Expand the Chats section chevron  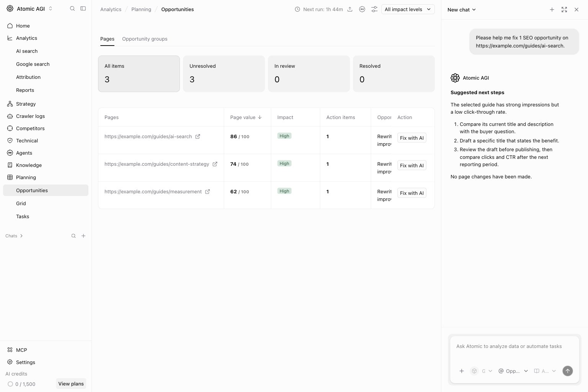tap(21, 236)
